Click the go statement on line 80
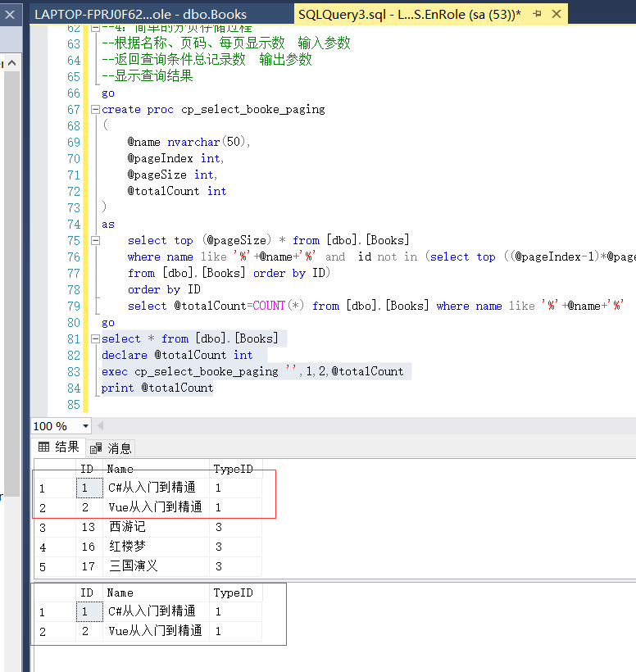This screenshot has height=672, width=636. point(108,323)
